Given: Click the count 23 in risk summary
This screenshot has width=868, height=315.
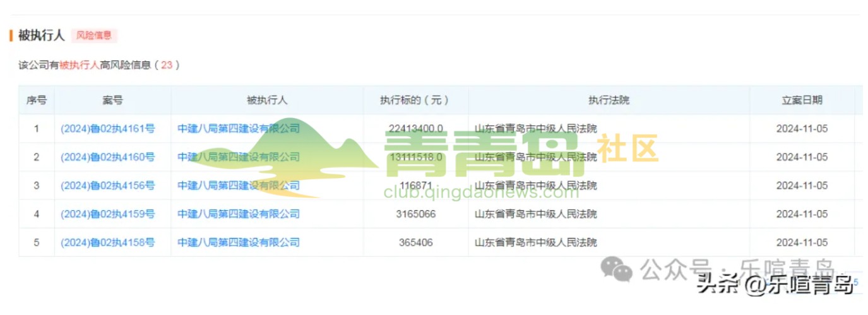Looking at the screenshot, I should (167, 65).
